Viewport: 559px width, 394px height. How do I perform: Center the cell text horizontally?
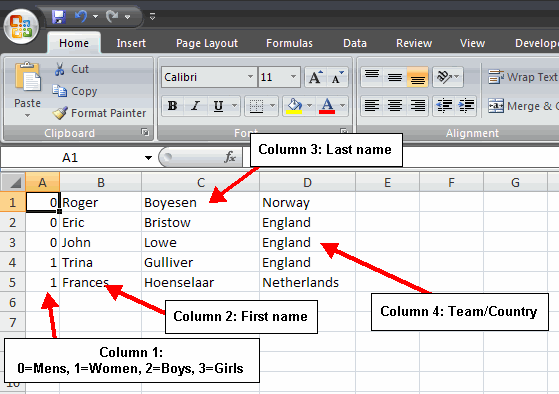click(x=395, y=106)
